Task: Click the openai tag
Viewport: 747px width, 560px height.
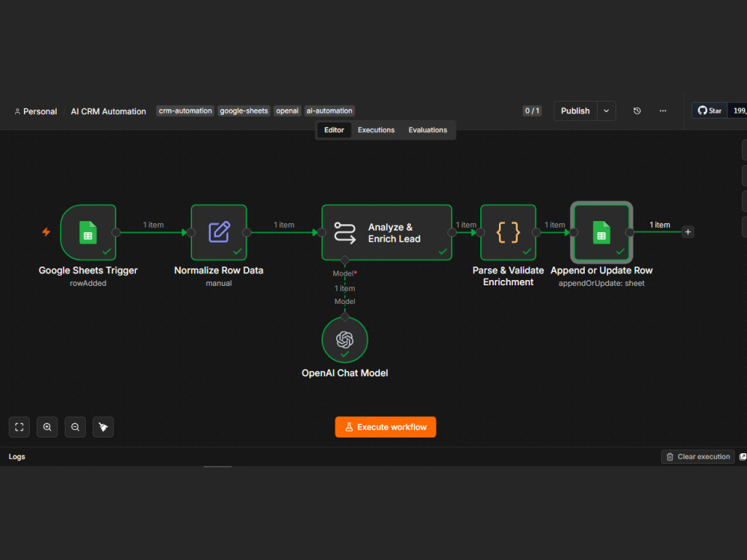Action: (288, 111)
